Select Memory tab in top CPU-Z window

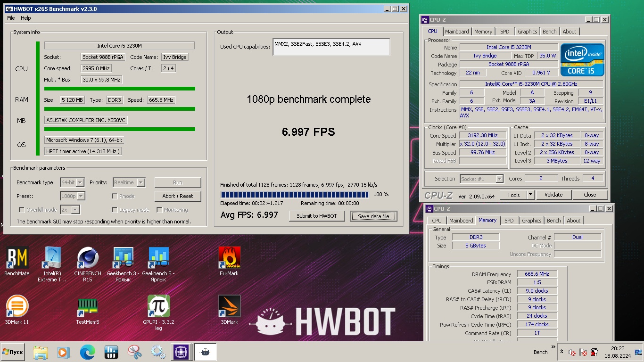(483, 32)
